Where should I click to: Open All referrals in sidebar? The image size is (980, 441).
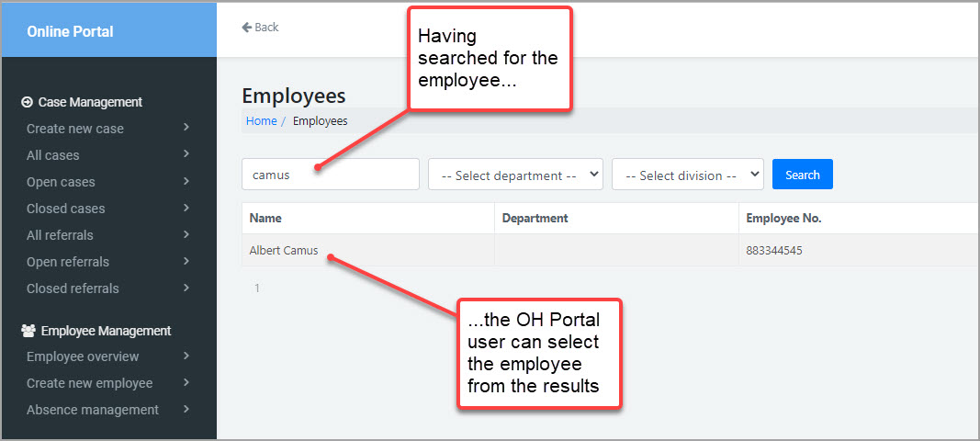point(60,235)
